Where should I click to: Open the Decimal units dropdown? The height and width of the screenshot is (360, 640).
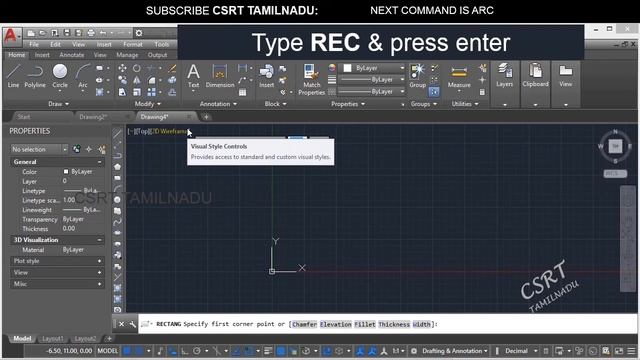coord(521,351)
